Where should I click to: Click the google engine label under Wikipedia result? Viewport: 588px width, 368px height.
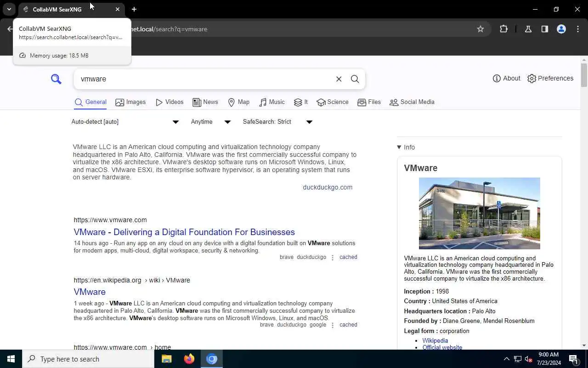(x=318, y=325)
